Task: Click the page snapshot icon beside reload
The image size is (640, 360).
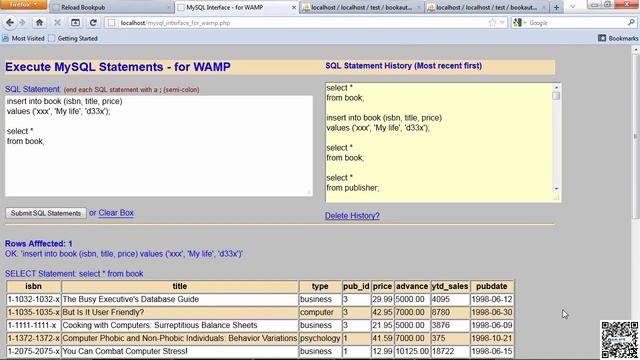Action: point(75,23)
